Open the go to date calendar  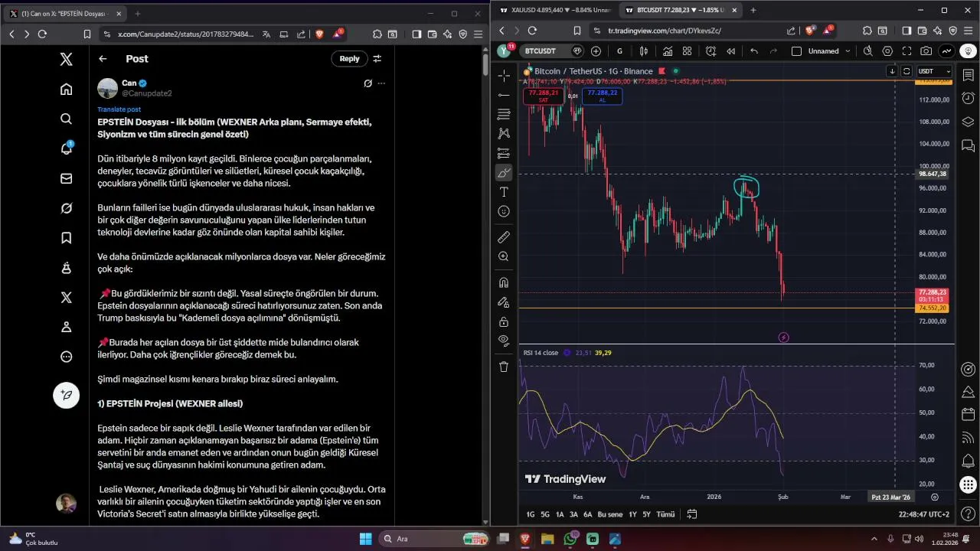point(692,514)
